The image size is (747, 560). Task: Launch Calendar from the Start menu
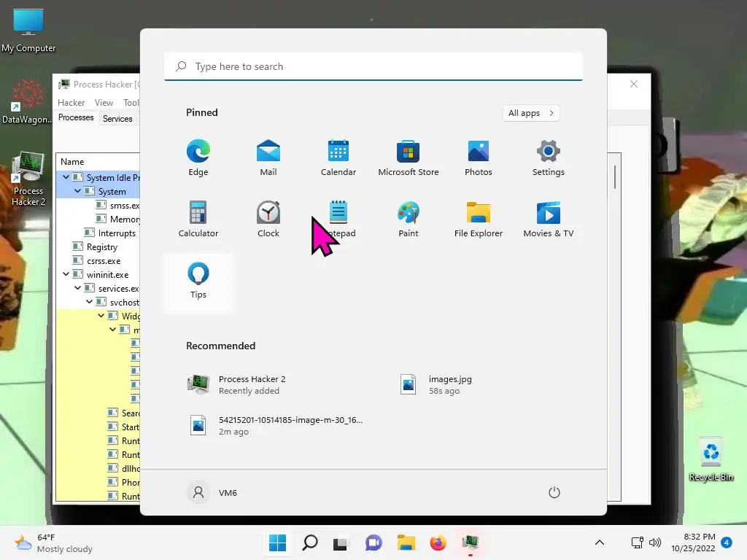(x=338, y=157)
